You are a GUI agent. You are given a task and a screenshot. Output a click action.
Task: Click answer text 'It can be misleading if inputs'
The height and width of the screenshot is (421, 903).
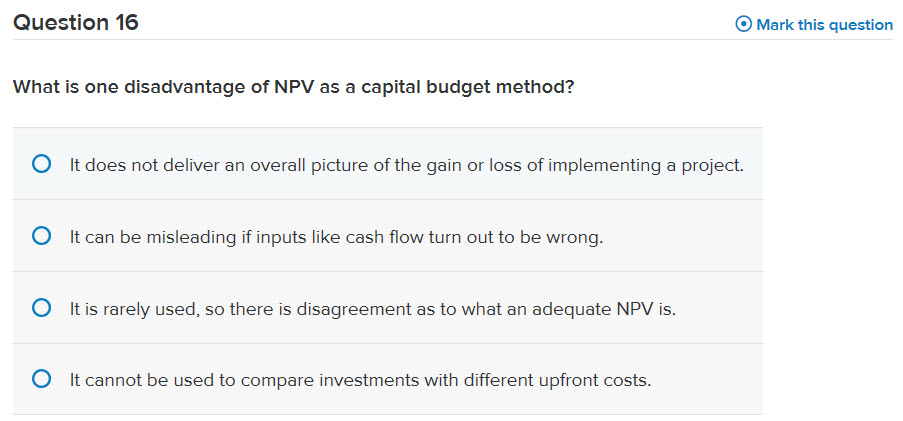point(336,237)
